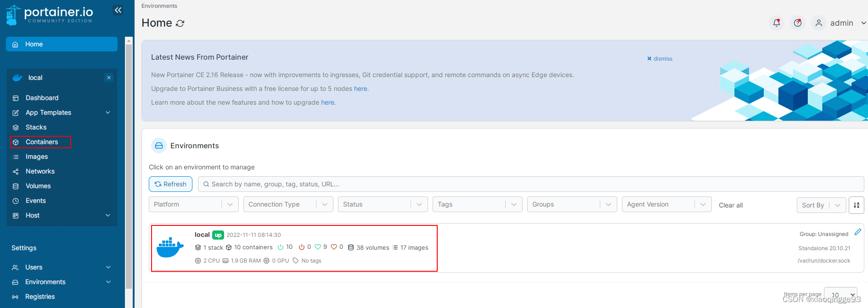Image resolution: width=868 pixels, height=308 pixels.
Task: Open the Connection Type filter dropdown
Action: coord(288,204)
